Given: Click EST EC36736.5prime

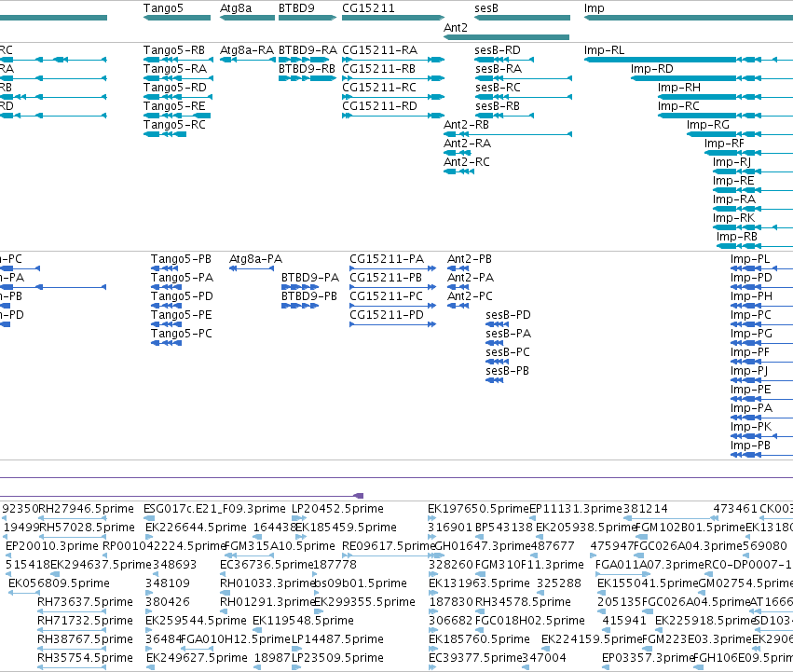Looking at the screenshot, I should coord(222,574).
